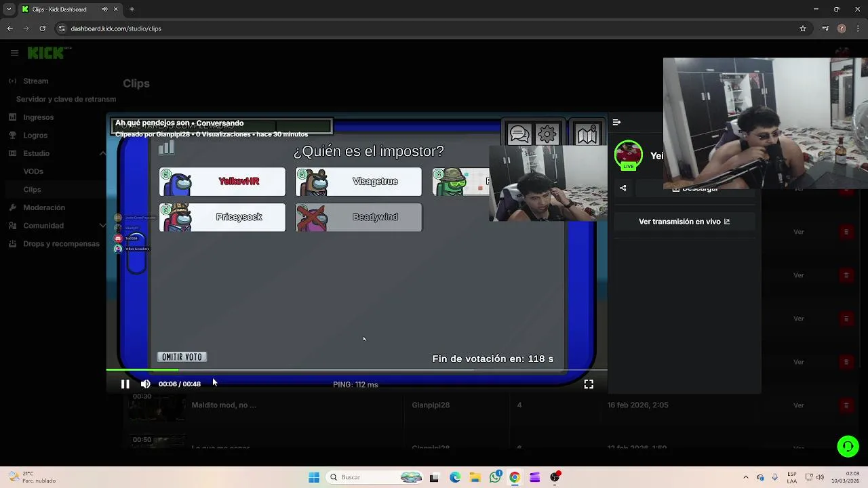Switch to Chrome in the taskbar
The width and height of the screenshot is (868, 488).
pyautogui.click(x=515, y=477)
